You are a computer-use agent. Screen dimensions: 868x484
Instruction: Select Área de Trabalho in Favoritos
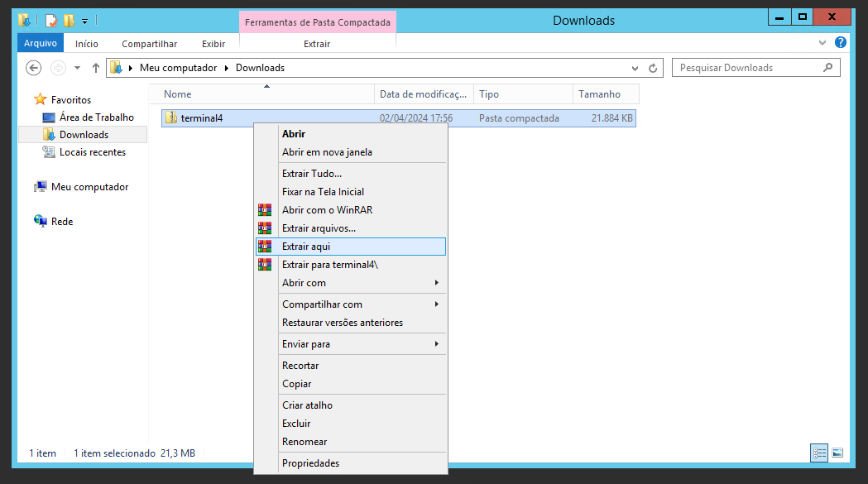point(96,117)
